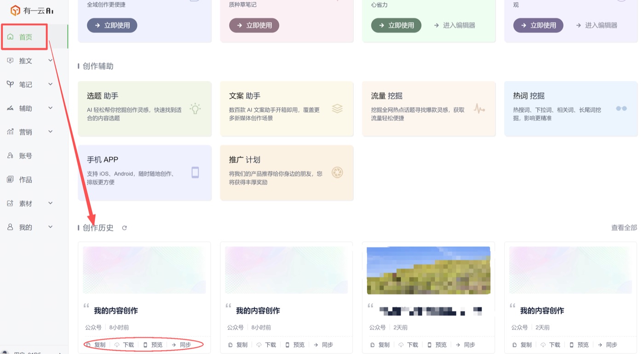Screen dimensions: 644x354
Task: Click the lightbulb icon on 选题 助手
Action: pos(195,108)
